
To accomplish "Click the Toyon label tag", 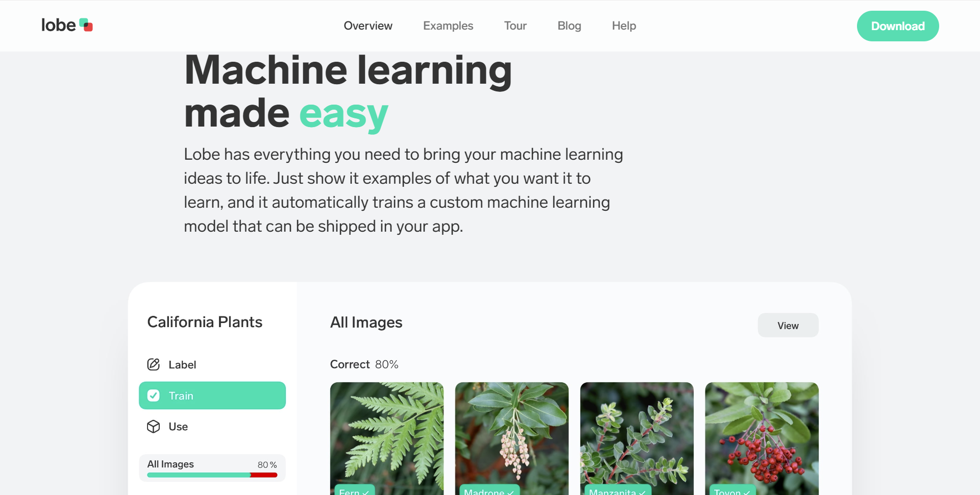I will pos(732,490).
